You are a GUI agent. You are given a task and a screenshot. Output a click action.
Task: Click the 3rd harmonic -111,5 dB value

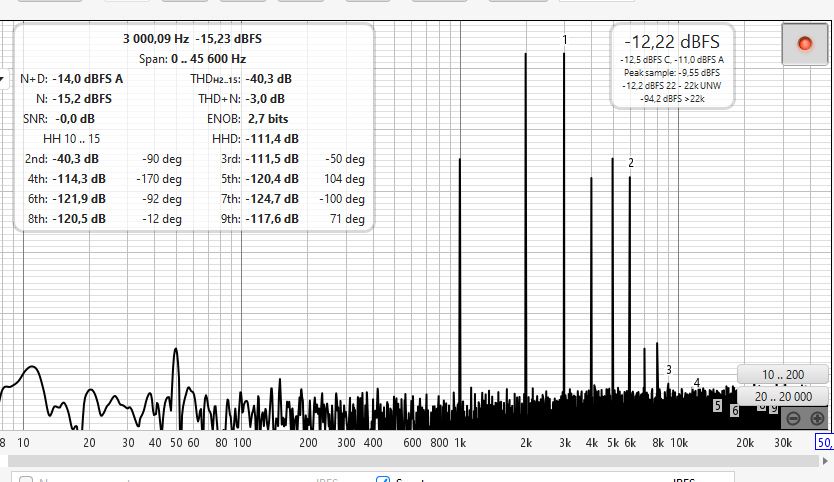pos(272,159)
